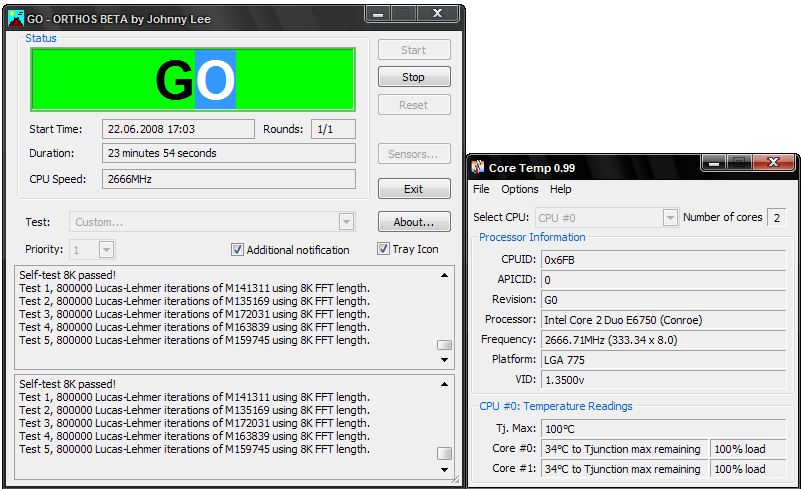Click Core #1 100% load value
This screenshot has height=489, width=801.
coord(748,469)
